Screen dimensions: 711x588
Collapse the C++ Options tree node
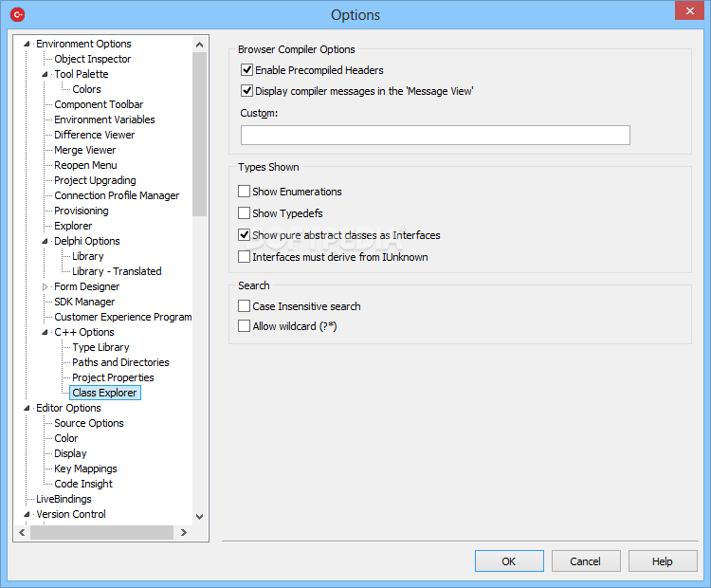tap(45, 333)
